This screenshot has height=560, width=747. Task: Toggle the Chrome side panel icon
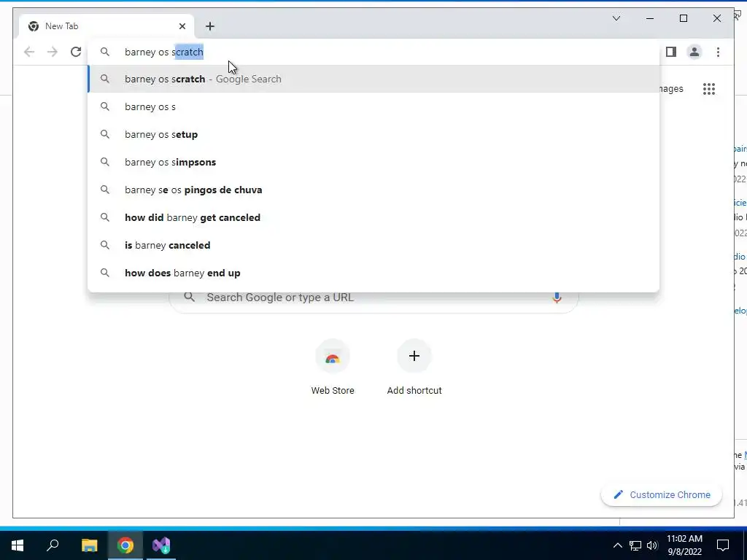coord(671,52)
